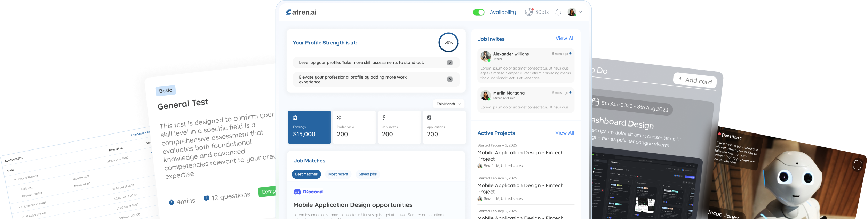Switch to the Most recent tab
The width and height of the screenshot is (868, 219).
[x=338, y=174]
